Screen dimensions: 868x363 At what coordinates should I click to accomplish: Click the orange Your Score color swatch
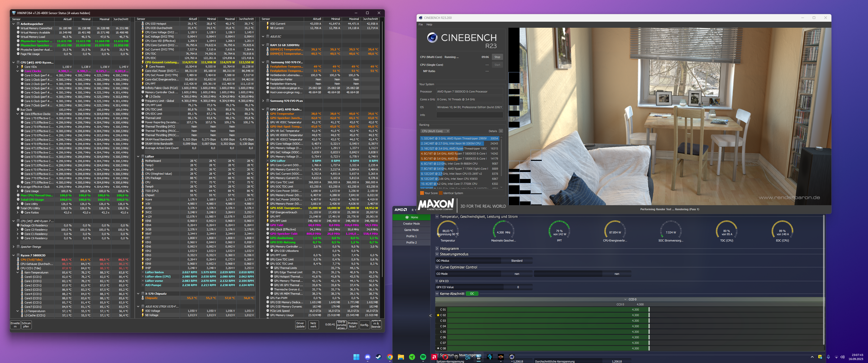(422, 193)
